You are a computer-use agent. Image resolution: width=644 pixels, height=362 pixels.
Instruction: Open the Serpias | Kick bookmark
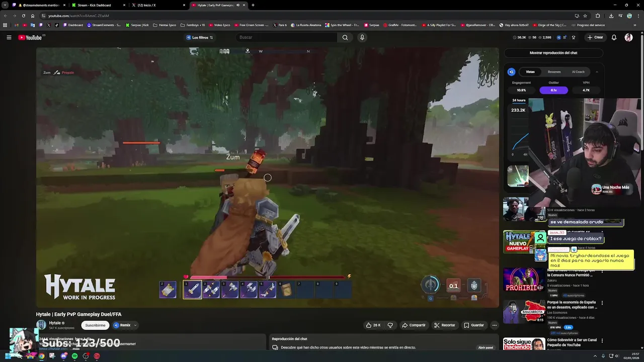coord(137,25)
